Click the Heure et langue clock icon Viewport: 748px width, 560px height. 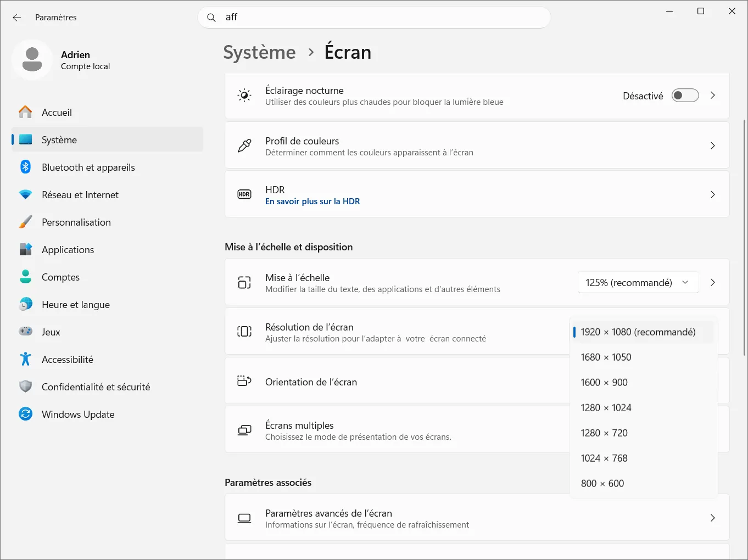click(x=25, y=304)
